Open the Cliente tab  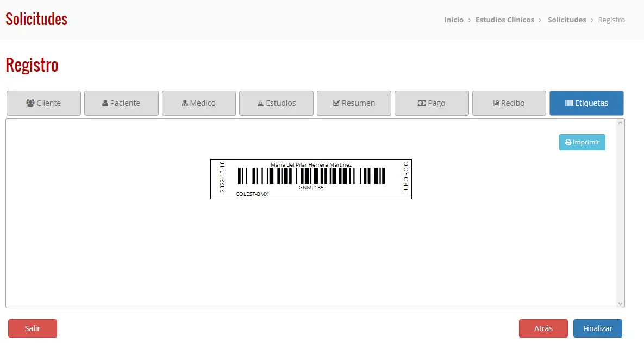pyautogui.click(x=43, y=103)
